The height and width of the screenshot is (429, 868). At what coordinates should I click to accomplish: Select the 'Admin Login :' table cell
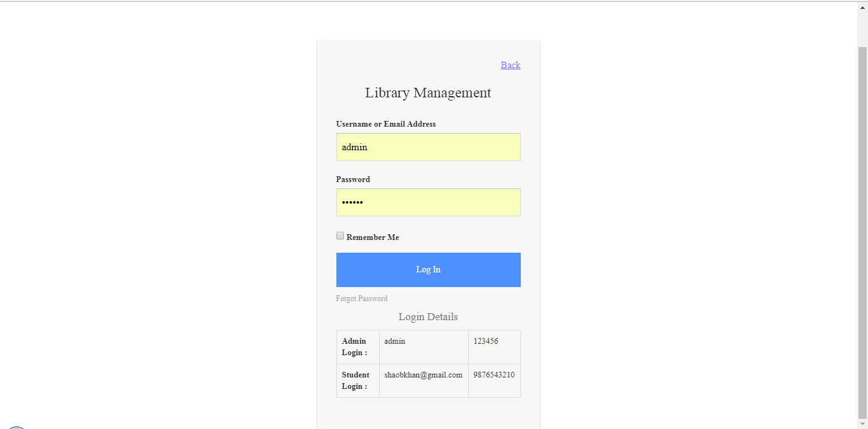358,347
